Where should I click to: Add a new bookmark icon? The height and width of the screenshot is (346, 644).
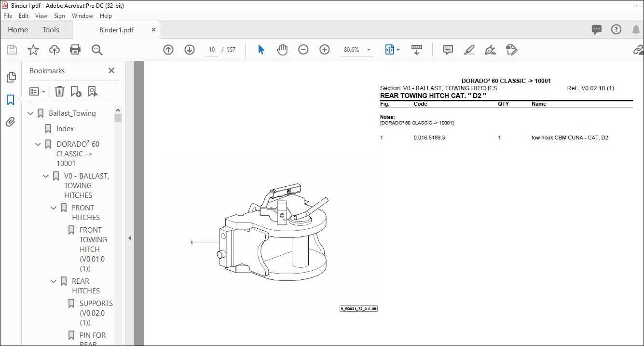[76, 91]
